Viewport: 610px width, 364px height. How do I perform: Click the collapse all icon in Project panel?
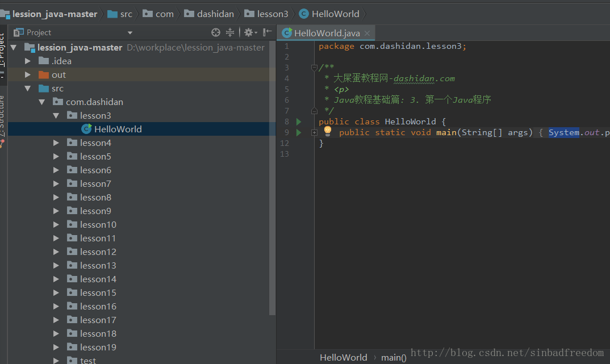[x=230, y=33]
